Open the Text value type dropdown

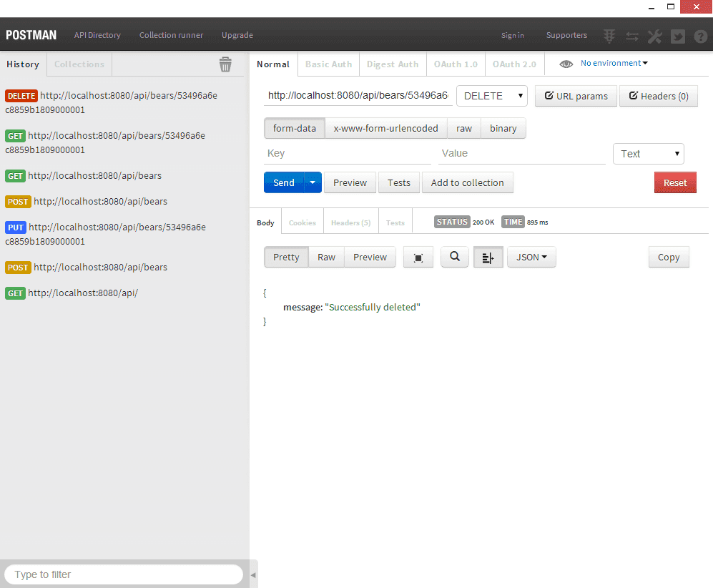649,154
